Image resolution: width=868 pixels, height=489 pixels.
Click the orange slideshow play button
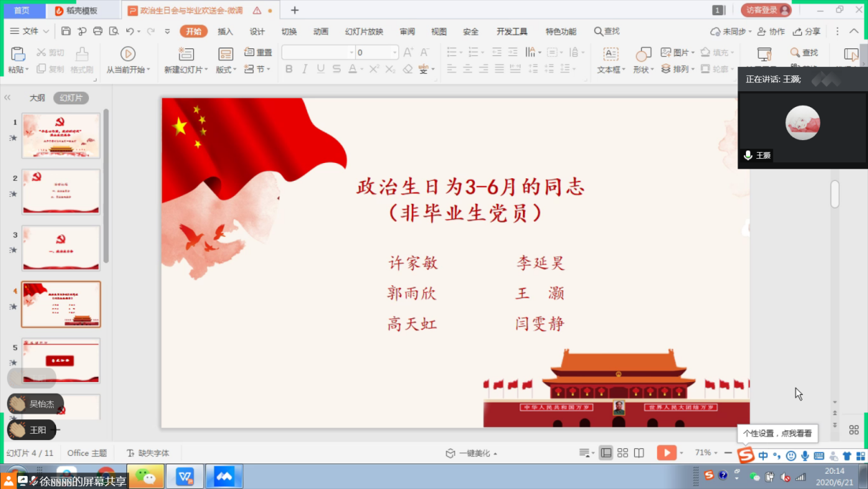(x=666, y=452)
